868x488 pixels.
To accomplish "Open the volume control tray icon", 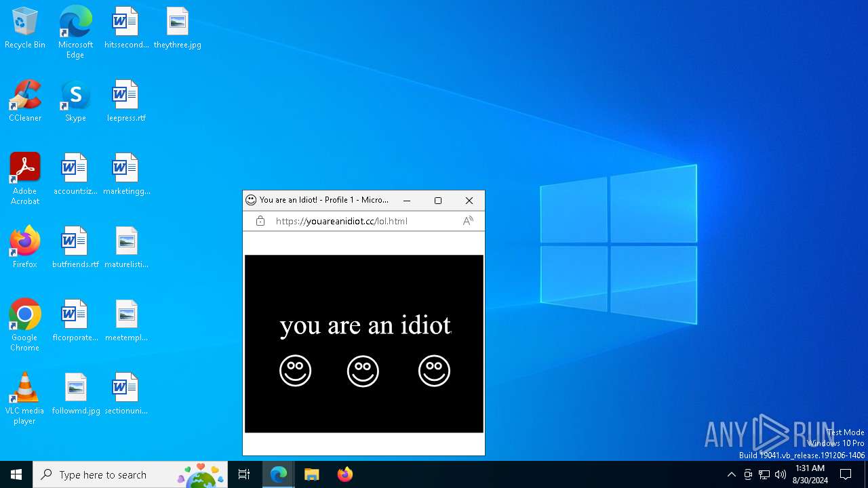I will (781, 474).
